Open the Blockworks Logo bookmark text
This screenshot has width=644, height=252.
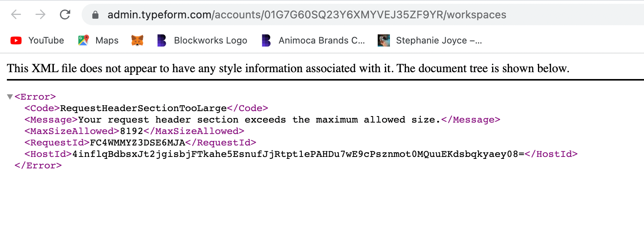coord(211,40)
